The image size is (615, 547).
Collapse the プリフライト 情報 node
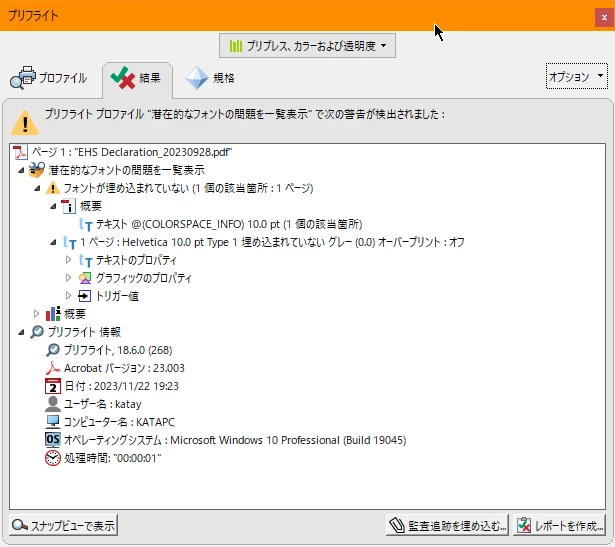click(x=21, y=333)
